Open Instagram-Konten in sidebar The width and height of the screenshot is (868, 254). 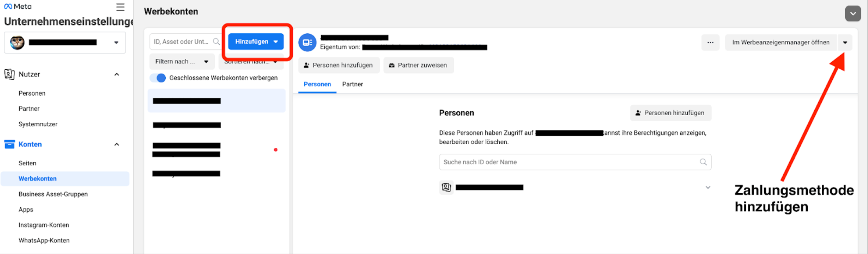coord(43,225)
